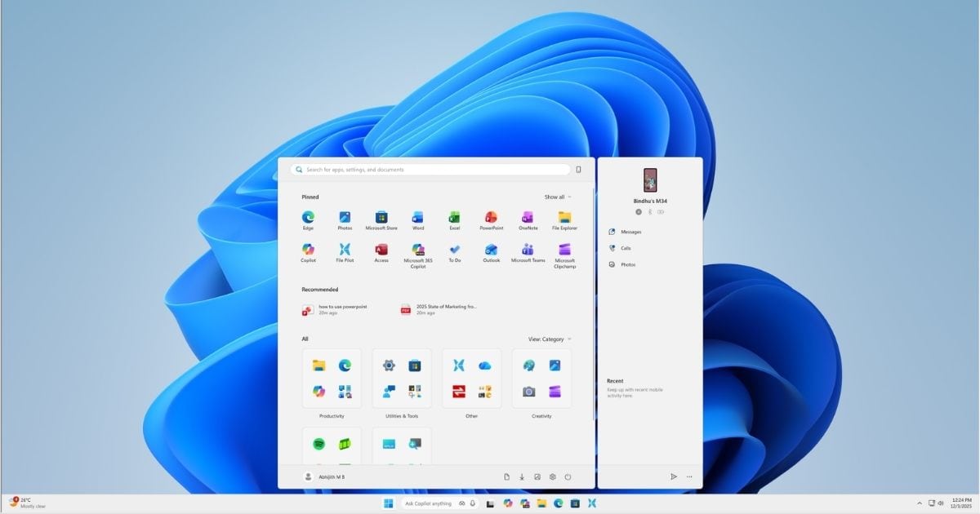
Task: Open the View: Category dropdown
Action: click(x=550, y=339)
